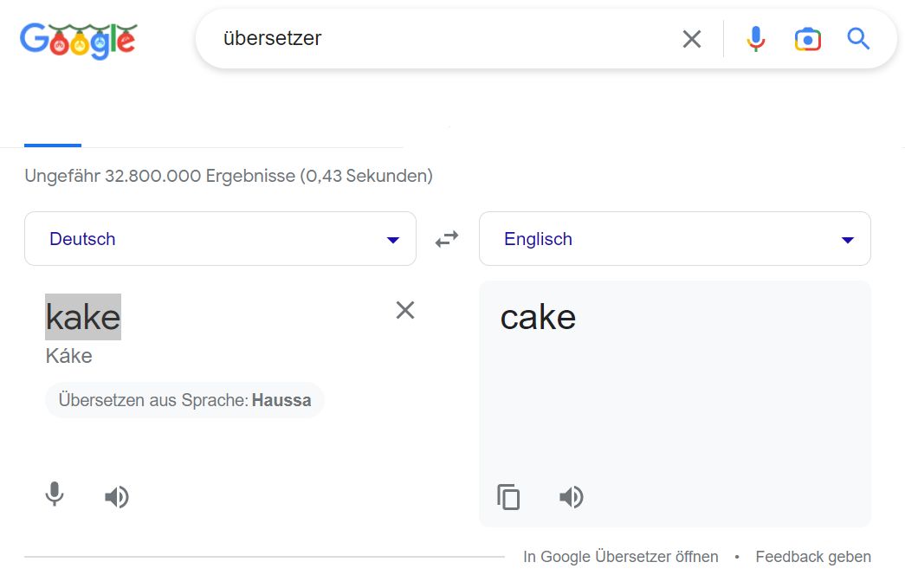Play audio of the translation cake
The width and height of the screenshot is (905, 588).
point(572,497)
